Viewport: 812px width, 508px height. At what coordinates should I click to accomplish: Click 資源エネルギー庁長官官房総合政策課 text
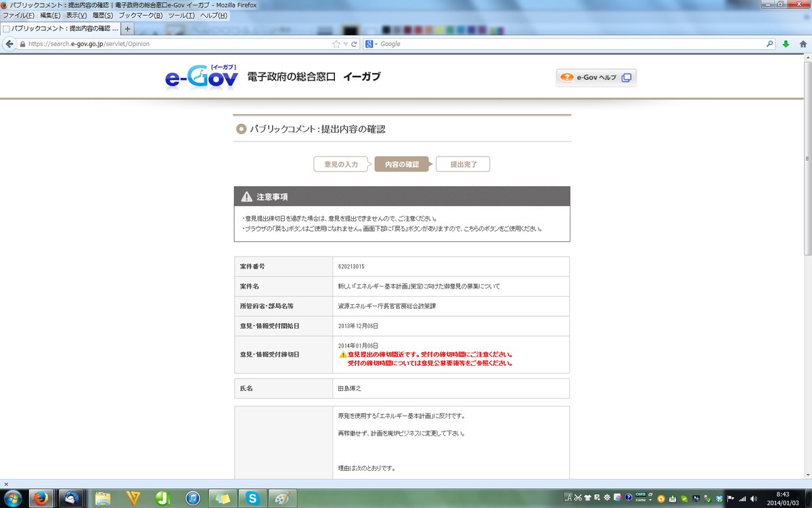(x=387, y=306)
